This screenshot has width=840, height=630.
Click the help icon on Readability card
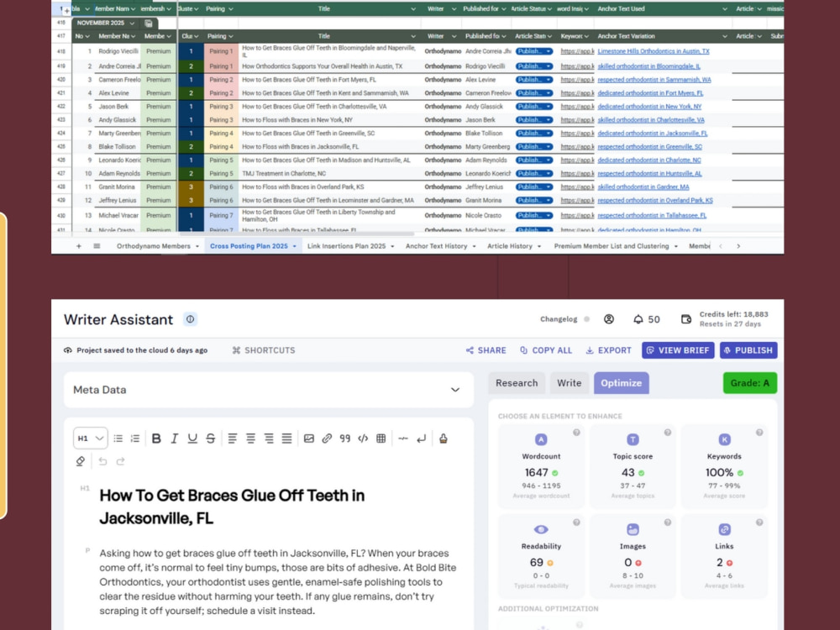576,522
